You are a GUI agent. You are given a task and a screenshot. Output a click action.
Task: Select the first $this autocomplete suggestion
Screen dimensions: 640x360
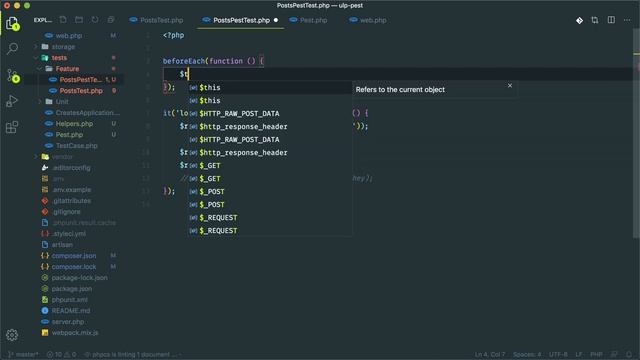tap(270, 87)
